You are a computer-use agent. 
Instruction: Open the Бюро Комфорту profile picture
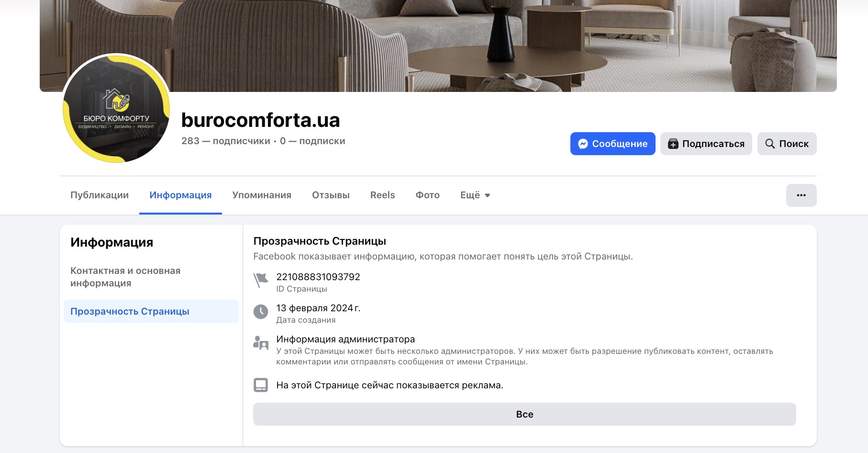[x=116, y=109]
